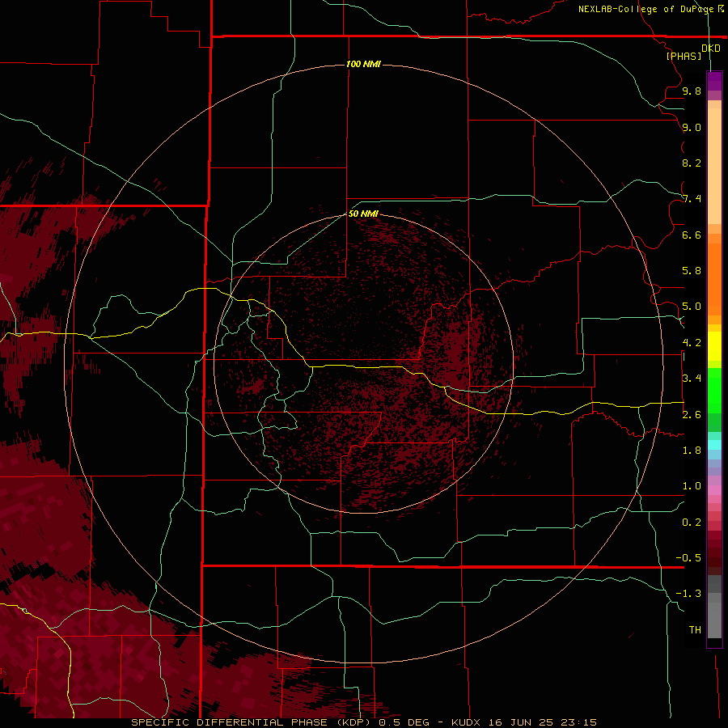Click the 100 NMI range ring label
Image resolution: width=728 pixels, height=728 pixels.
(x=363, y=64)
